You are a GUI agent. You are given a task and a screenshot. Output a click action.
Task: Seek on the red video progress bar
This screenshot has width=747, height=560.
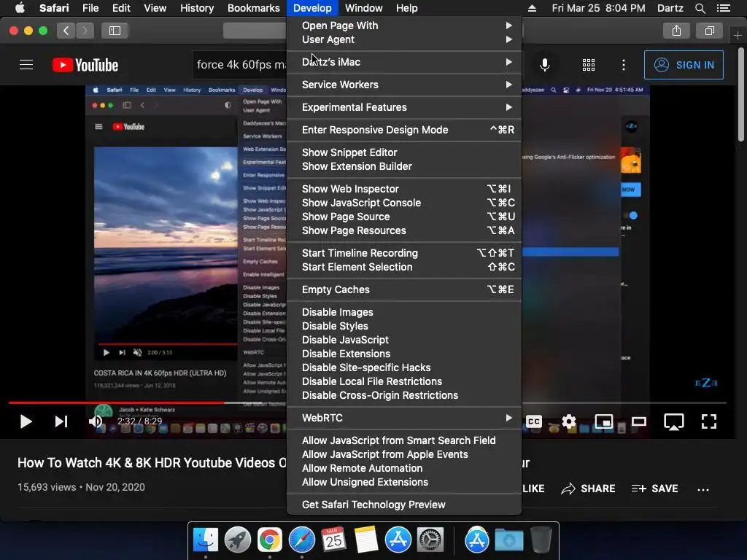pyautogui.click(x=116, y=402)
